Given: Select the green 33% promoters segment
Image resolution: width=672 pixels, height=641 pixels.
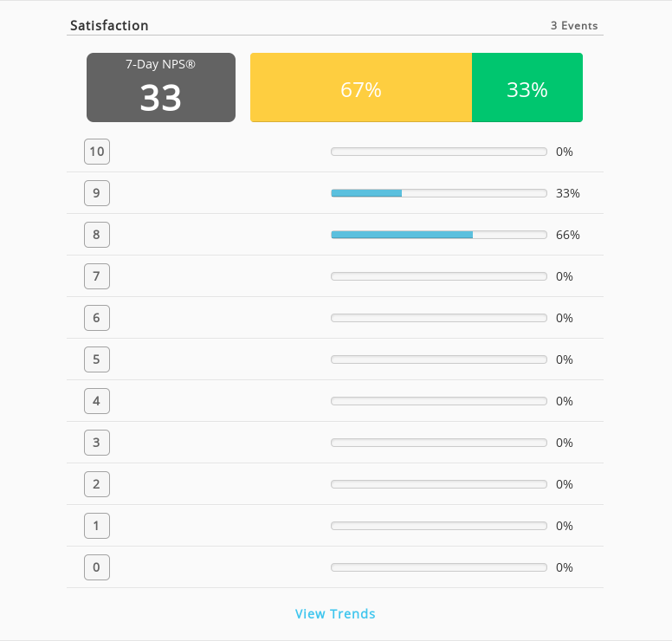Looking at the screenshot, I should click(x=527, y=87).
